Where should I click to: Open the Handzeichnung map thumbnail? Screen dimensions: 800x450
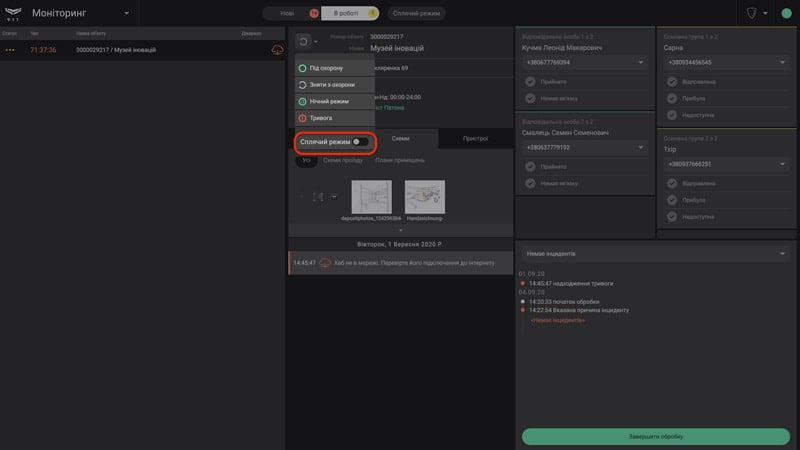[424, 197]
